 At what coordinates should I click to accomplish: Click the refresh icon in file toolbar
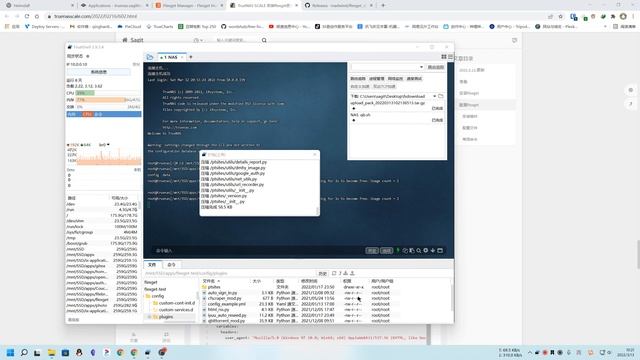coord(334,273)
